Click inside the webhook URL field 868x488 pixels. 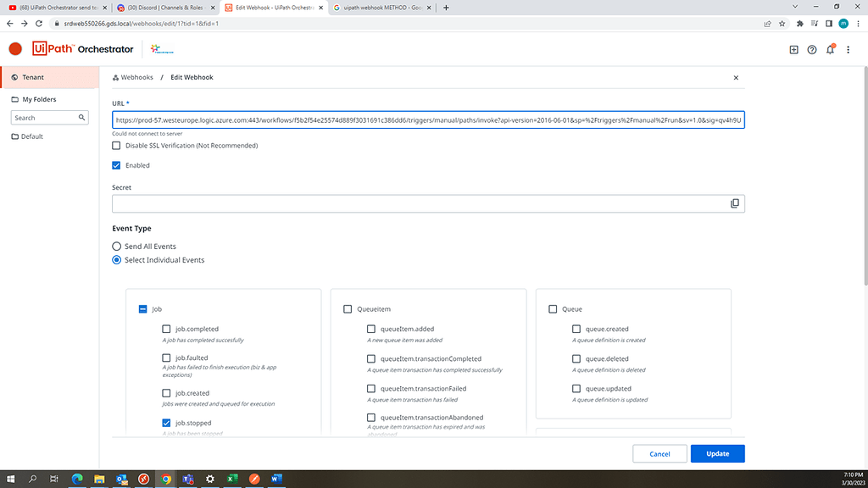pyautogui.click(x=424, y=119)
